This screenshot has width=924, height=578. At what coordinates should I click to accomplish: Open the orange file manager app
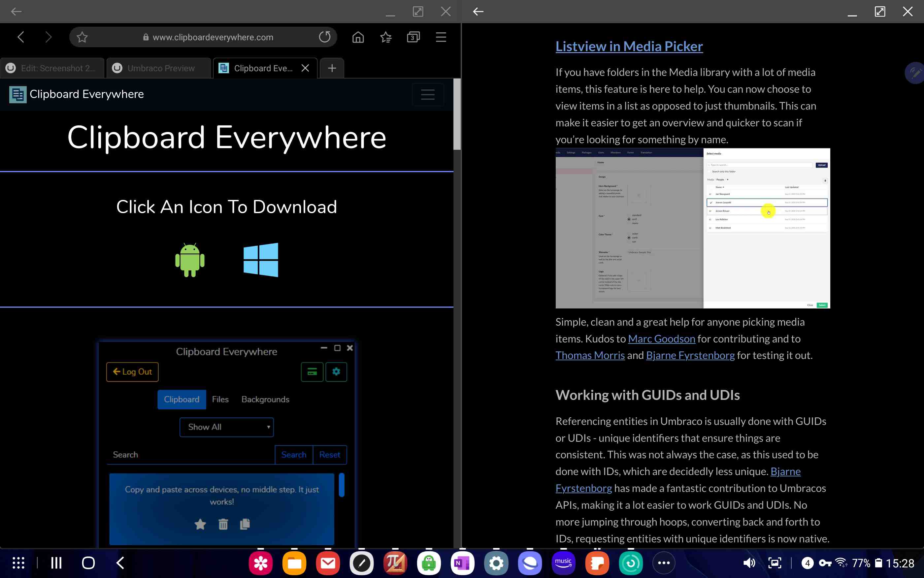(294, 563)
